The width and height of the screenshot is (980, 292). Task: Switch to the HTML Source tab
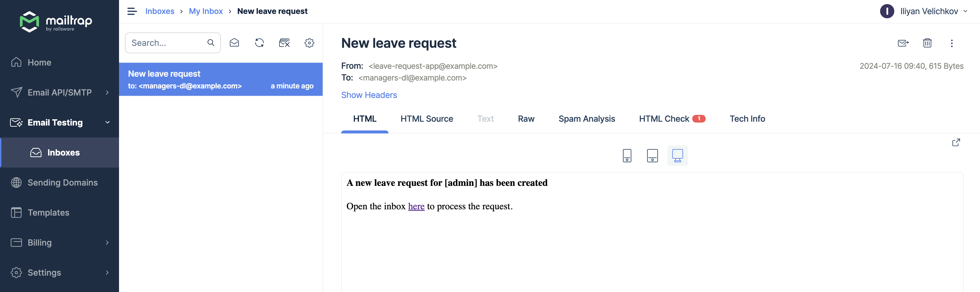click(x=426, y=119)
